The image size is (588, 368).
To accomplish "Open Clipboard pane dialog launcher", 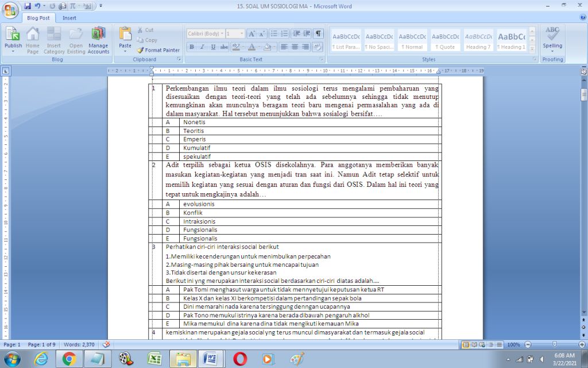I will click(179, 59).
